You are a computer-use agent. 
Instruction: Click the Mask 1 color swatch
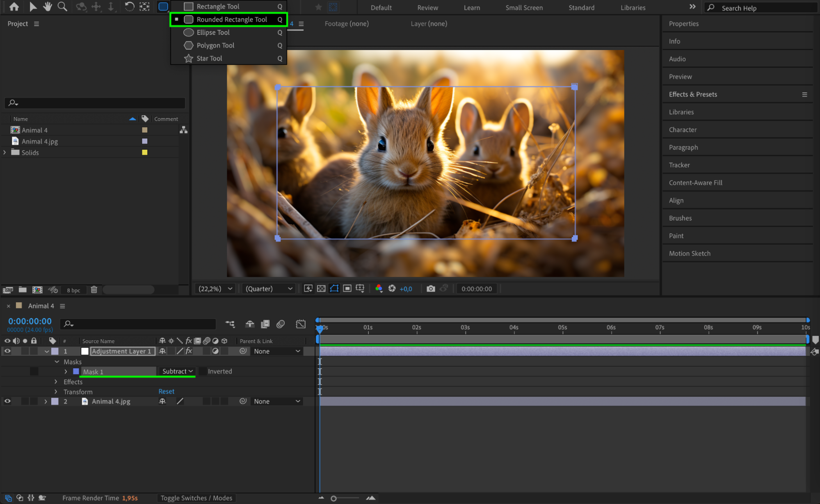coord(76,372)
